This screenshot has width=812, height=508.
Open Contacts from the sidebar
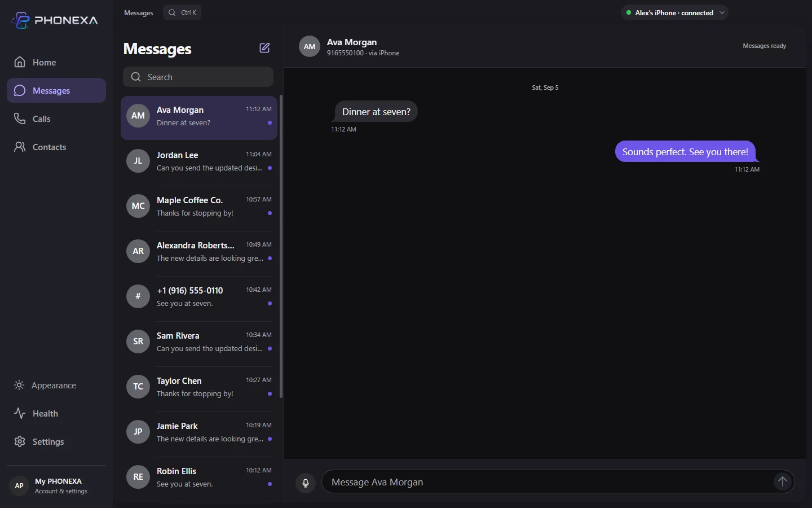point(56,147)
